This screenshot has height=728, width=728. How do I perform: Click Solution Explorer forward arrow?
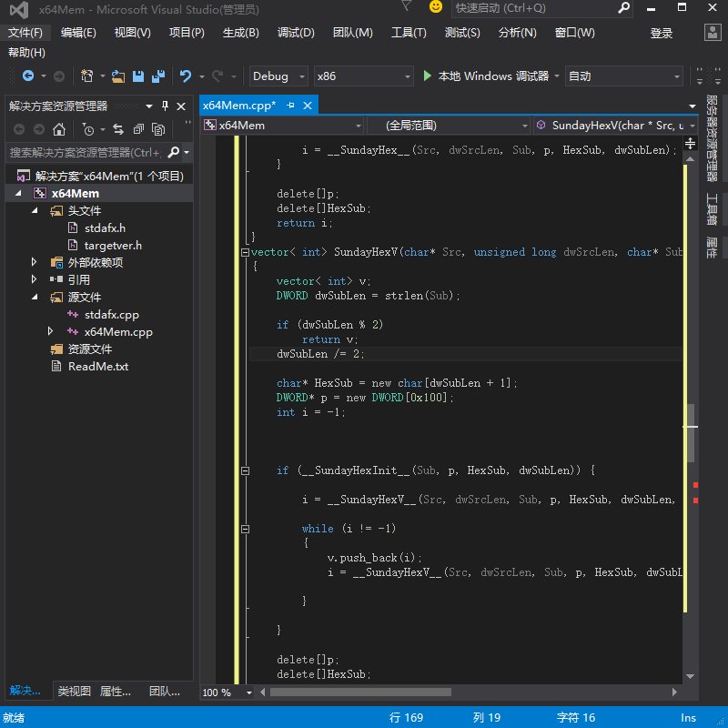pyautogui.click(x=39, y=129)
